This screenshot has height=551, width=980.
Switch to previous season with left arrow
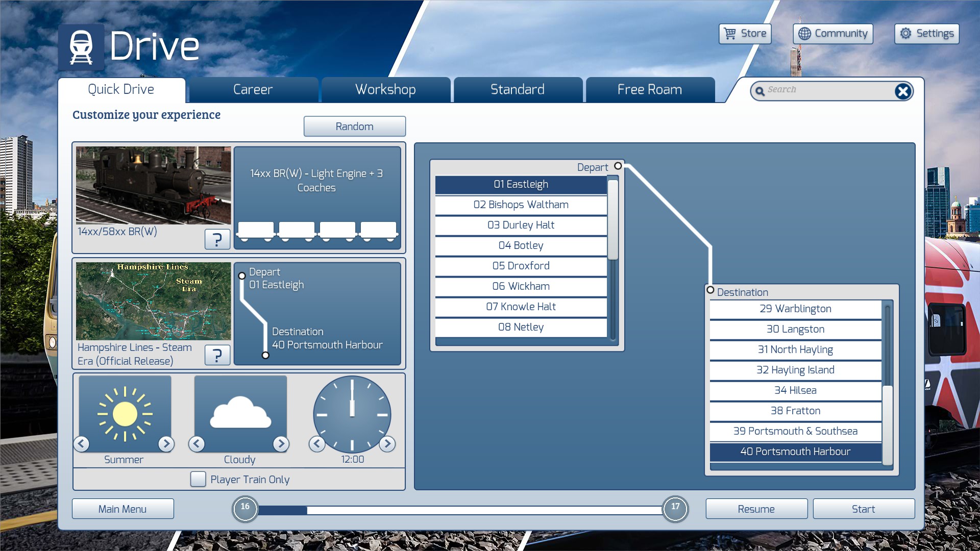82,444
